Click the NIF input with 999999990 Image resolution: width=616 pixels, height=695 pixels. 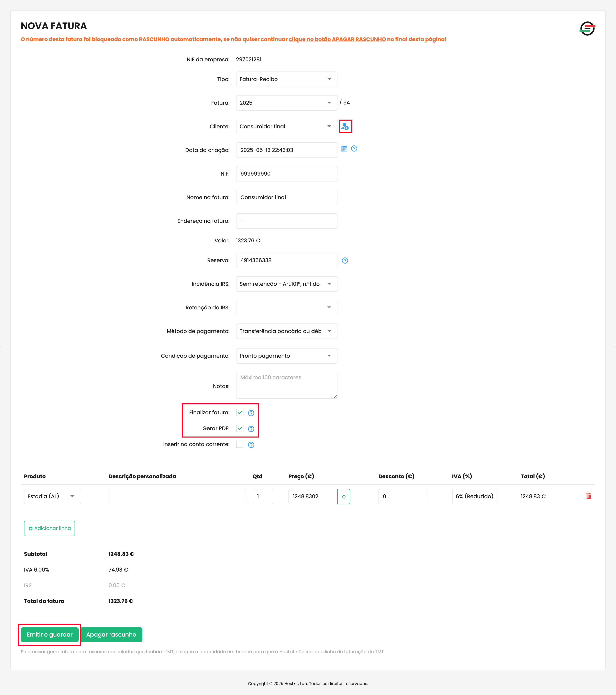point(287,174)
